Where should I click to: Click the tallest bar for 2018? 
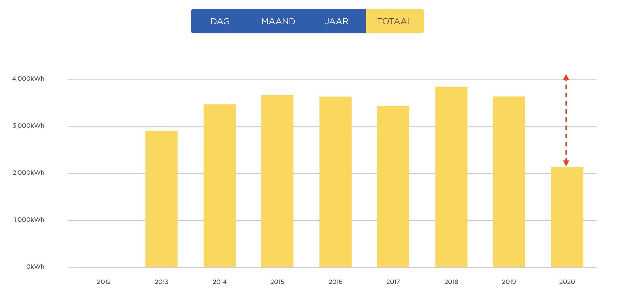click(451, 177)
